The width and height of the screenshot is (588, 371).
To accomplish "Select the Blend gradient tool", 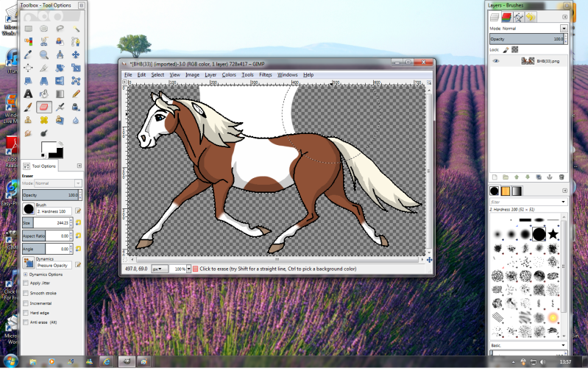I will coord(60,93).
